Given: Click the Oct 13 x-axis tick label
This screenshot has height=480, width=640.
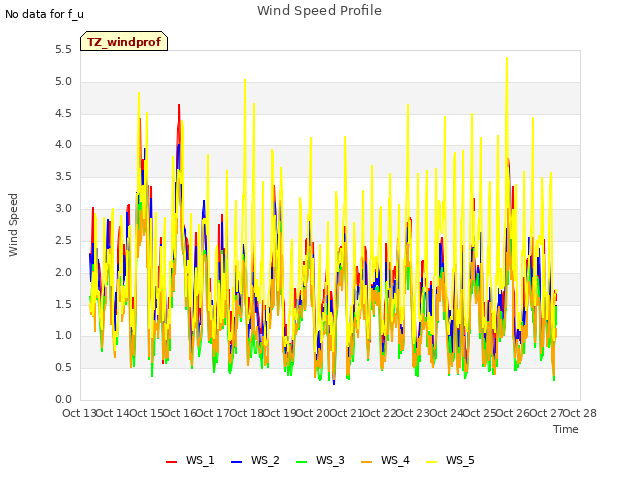Looking at the screenshot, I should click(x=79, y=413).
